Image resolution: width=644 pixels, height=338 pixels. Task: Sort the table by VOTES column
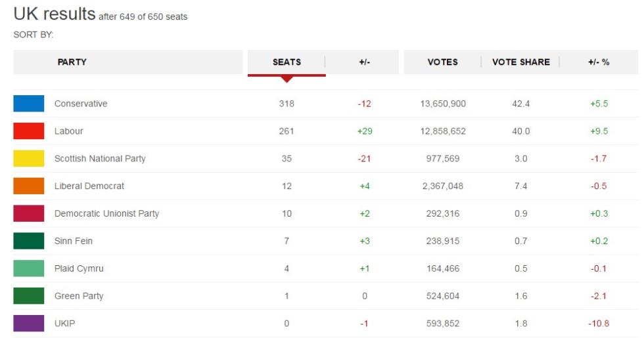[442, 62]
